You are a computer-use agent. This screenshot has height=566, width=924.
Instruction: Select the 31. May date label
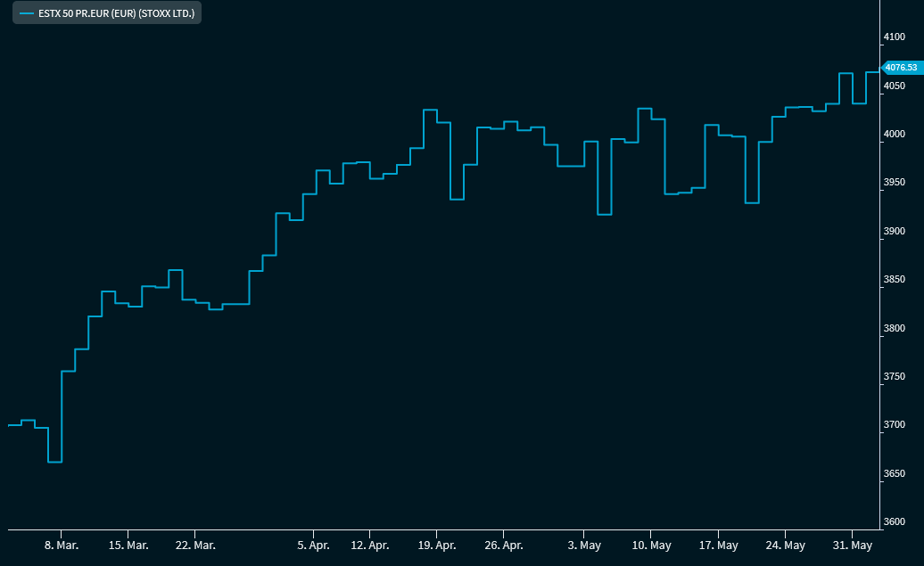pos(852,545)
